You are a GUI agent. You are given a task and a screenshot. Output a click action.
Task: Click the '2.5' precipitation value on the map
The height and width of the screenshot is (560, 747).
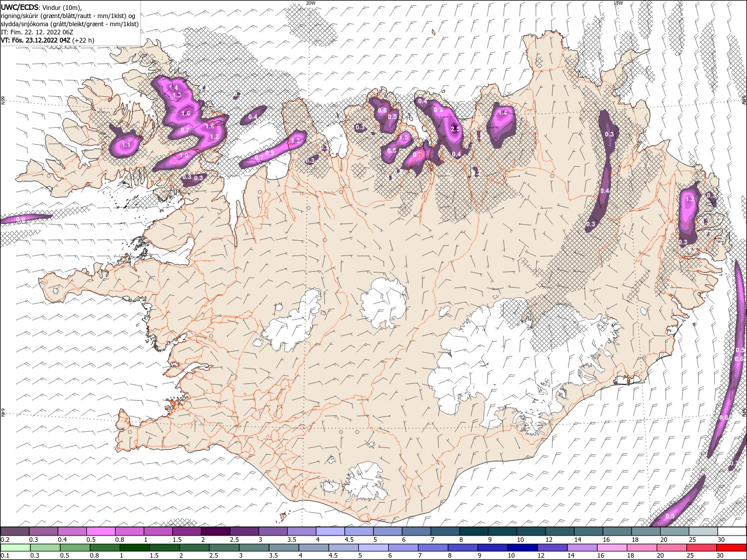456,129
